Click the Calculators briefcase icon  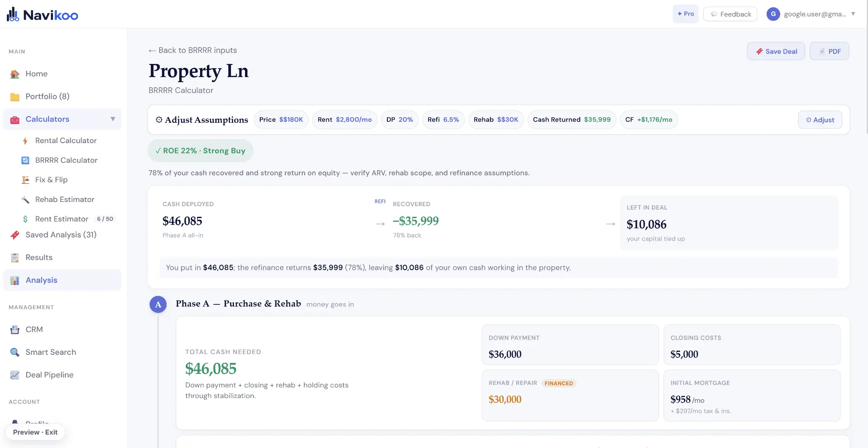tap(15, 120)
